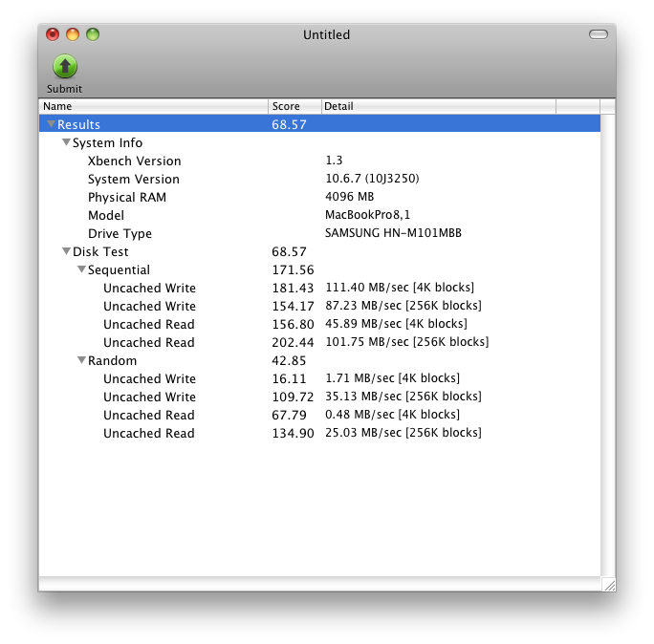Select Sequential Uncached Read 101.75 MB/sec row
The image size is (654, 644).
click(x=319, y=342)
